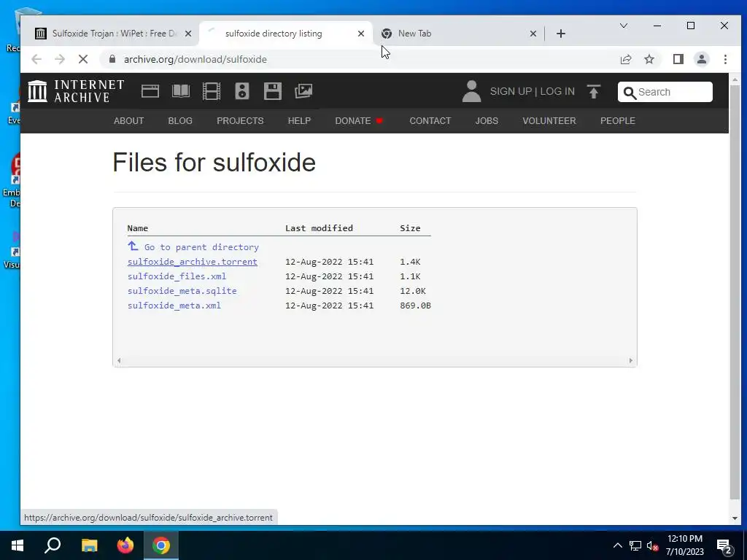Open the Images icon in header
The width and height of the screenshot is (747, 560).
pyautogui.click(x=303, y=91)
